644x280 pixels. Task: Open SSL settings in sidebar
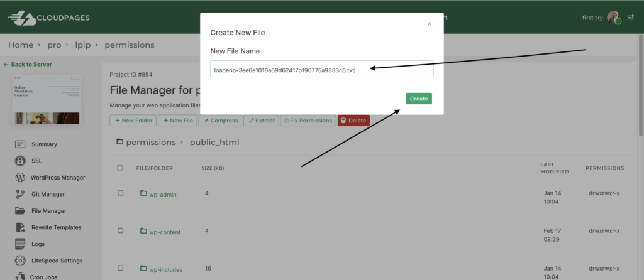pyautogui.click(x=36, y=161)
